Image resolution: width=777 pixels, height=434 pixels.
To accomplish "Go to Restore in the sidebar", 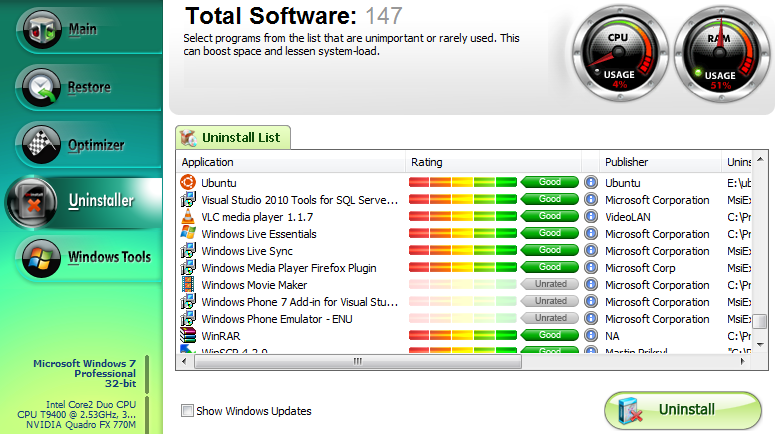I will tap(89, 87).
